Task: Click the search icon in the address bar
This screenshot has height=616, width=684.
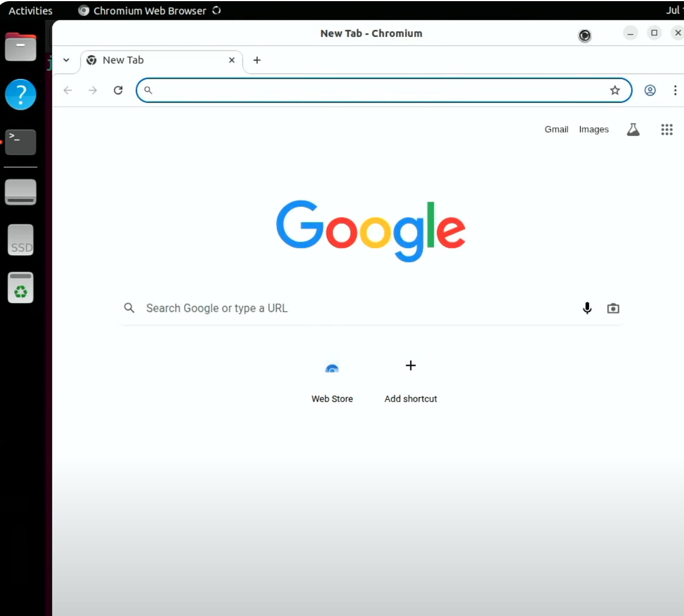Action: [148, 90]
